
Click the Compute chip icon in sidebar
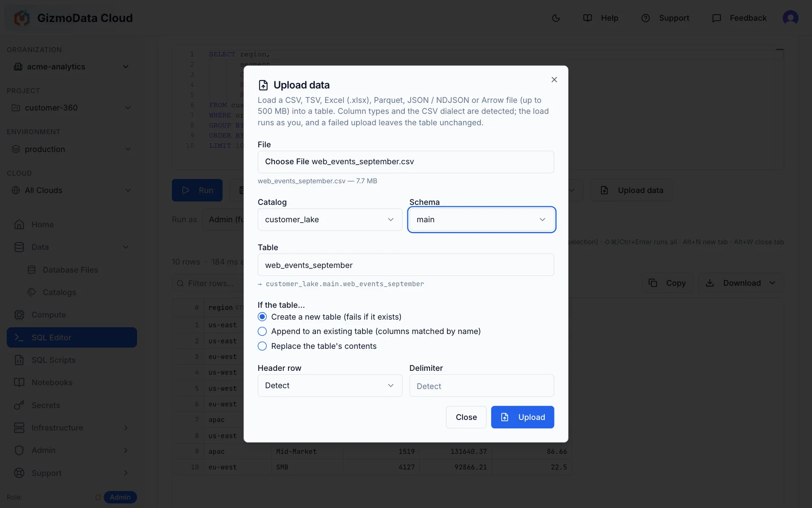tap(19, 315)
